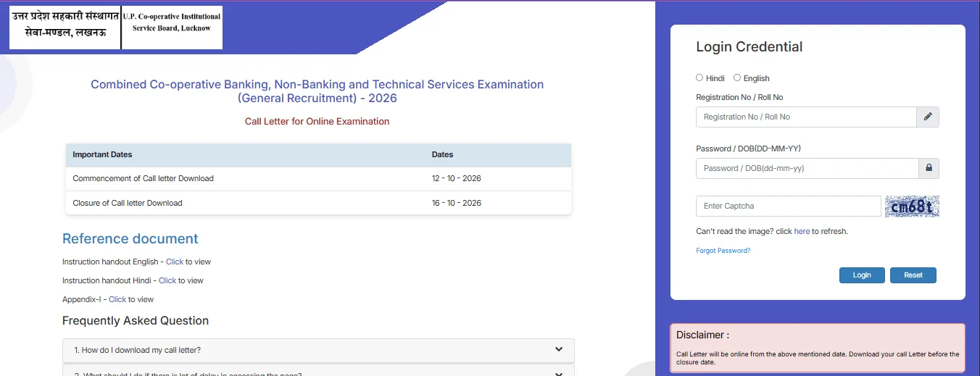Click the date '16 - 10 - 2026'
Image resolution: width=980 pixels, height=376 pixels.
(x=457, y=203)
